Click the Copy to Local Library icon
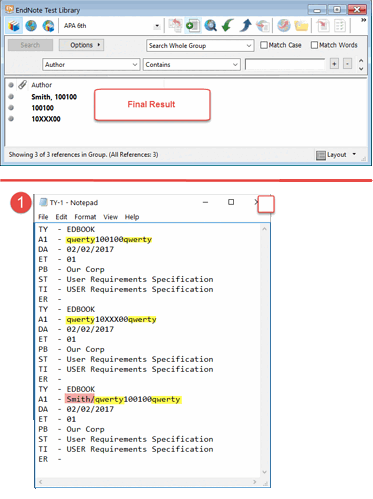This screenshot has width=373, height=499. 175,26
